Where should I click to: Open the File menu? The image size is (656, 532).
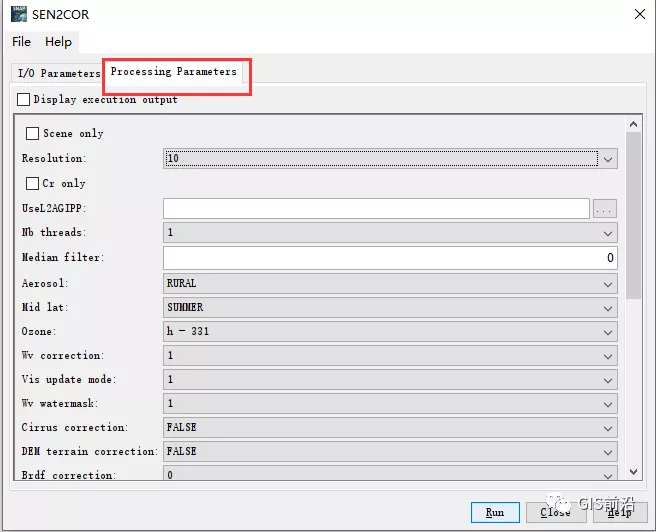pyautogui.click(x=21, y=42)
